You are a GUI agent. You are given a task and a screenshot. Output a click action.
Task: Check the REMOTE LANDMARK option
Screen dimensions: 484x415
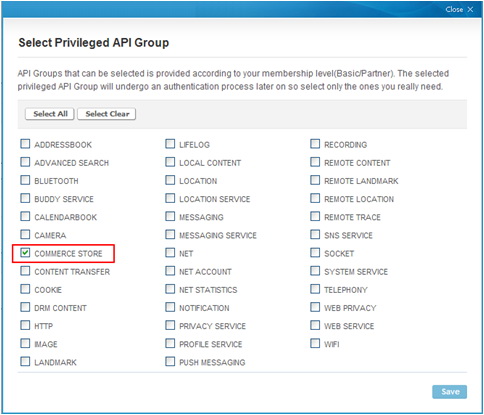[x=315, y=180]
